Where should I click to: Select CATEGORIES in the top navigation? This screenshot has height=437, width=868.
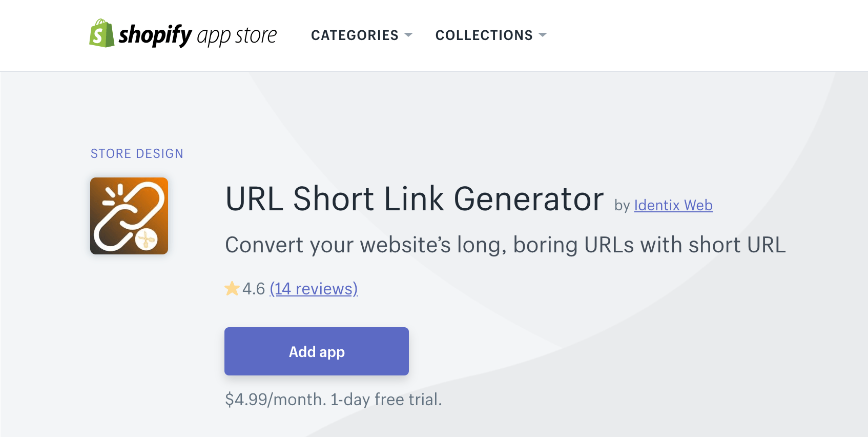coord(355,35)
